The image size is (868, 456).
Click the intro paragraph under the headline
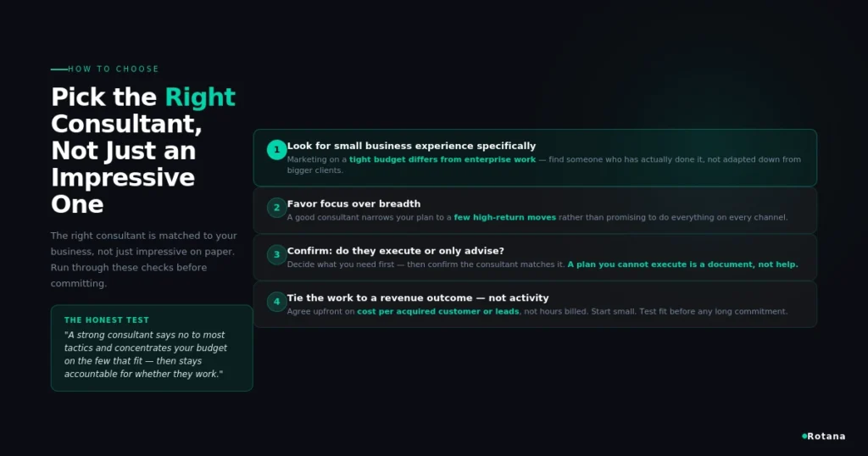click(144, 259)
